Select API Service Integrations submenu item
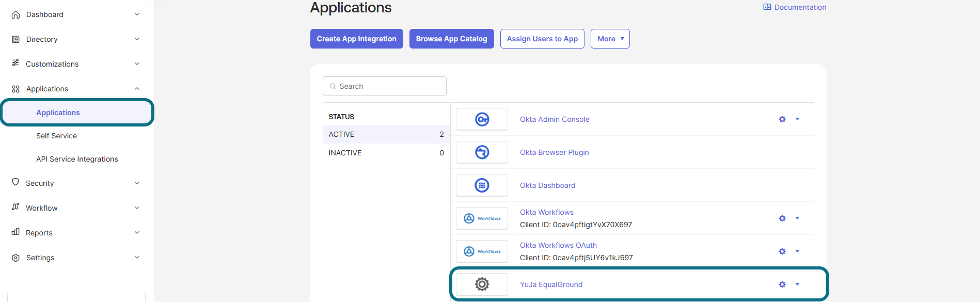The height and width of the screenshot is (302, 980). tap(77, 159)
